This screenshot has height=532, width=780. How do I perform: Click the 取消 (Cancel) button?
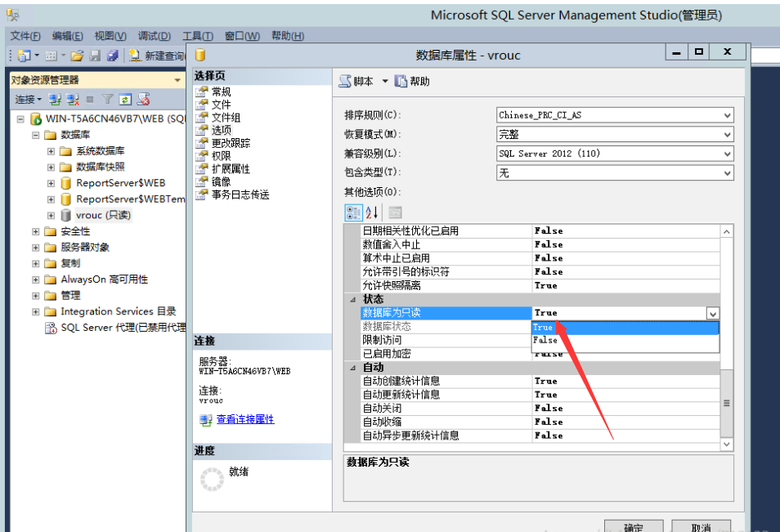[701, 526]
